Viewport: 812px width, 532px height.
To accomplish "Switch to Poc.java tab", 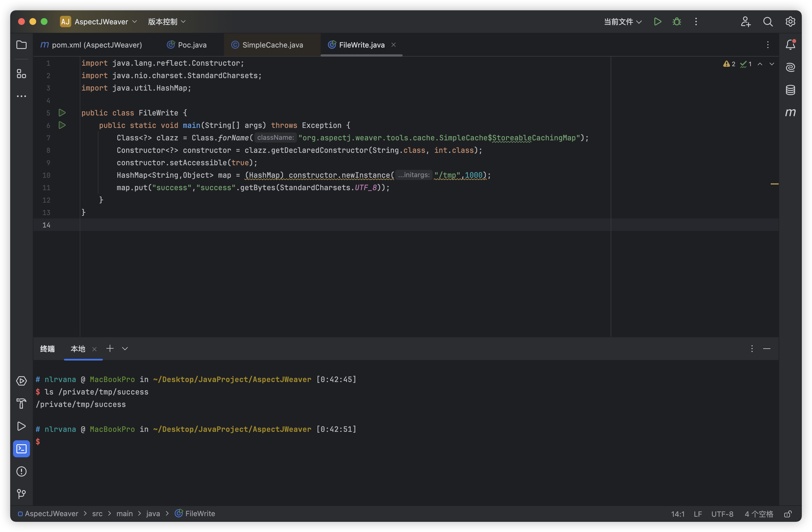I will click(x=186, y=45).
